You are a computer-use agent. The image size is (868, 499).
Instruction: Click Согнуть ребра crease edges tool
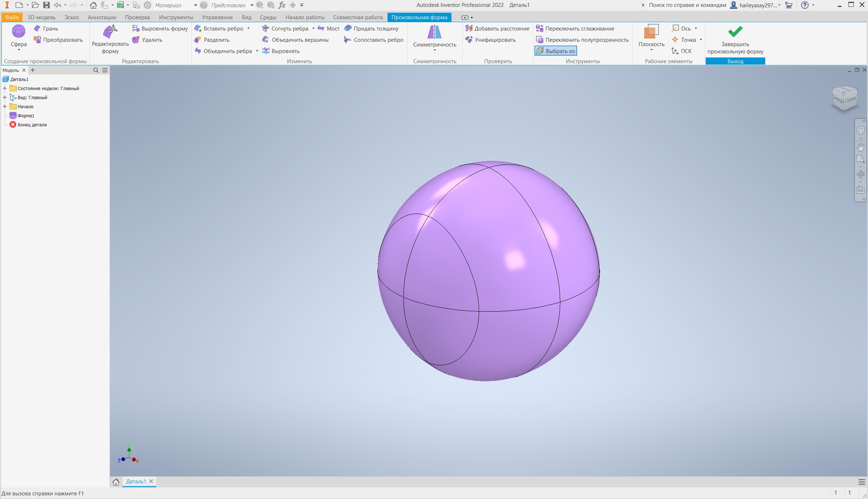point(285,28)
